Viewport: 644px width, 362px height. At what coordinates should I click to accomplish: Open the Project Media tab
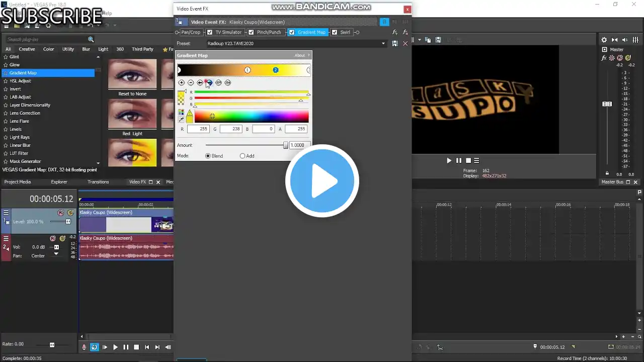tap(18, 182)
